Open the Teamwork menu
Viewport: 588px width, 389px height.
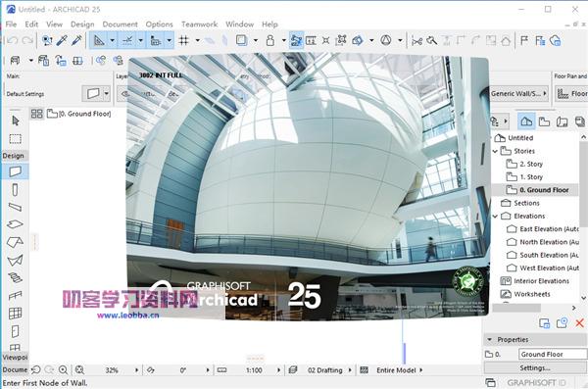tap(200, 24)
